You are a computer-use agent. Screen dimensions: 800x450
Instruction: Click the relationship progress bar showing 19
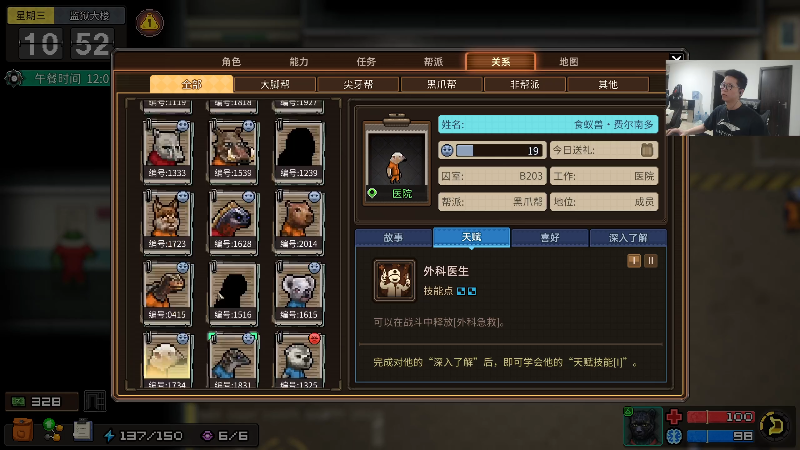(492, 151)
